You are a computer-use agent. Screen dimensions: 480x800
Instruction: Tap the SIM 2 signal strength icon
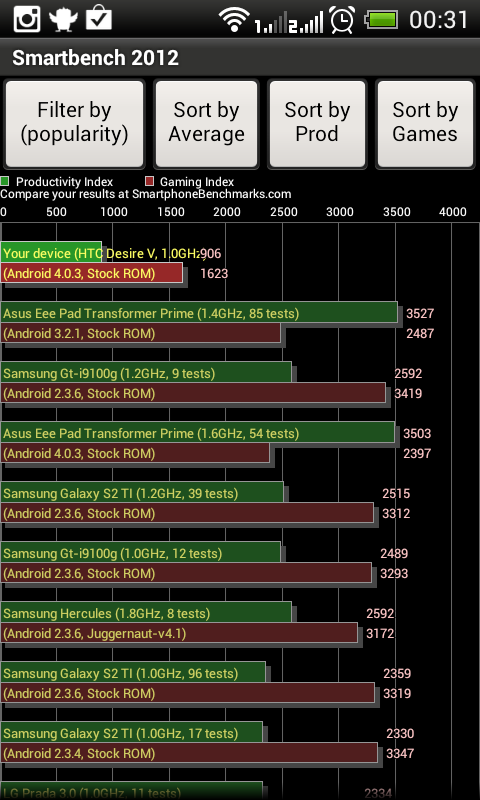pyautogui.click(x=306, y=21)
